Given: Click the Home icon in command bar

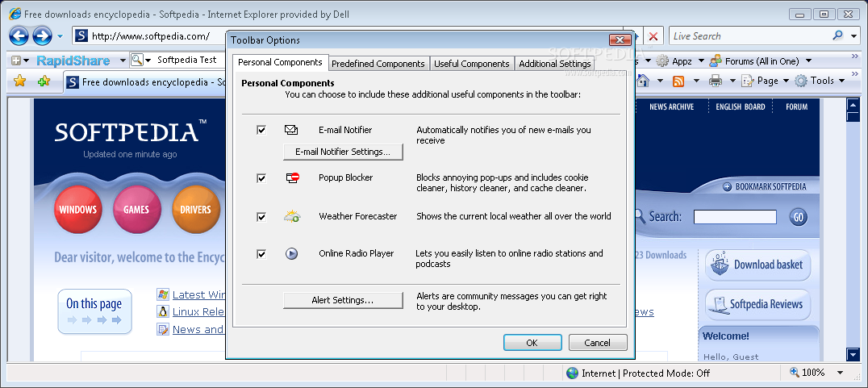Looking at the screenshot, I should tap(642, 81).
